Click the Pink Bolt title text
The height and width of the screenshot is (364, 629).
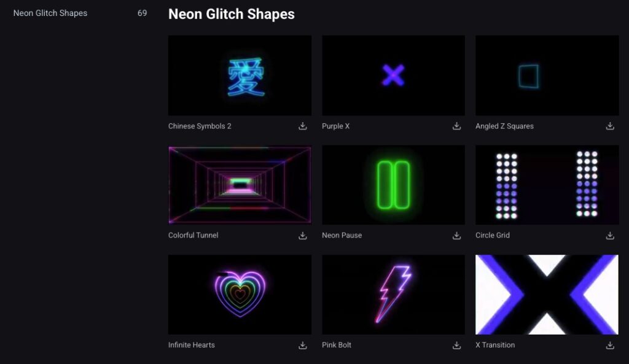[x=337, y=345]
